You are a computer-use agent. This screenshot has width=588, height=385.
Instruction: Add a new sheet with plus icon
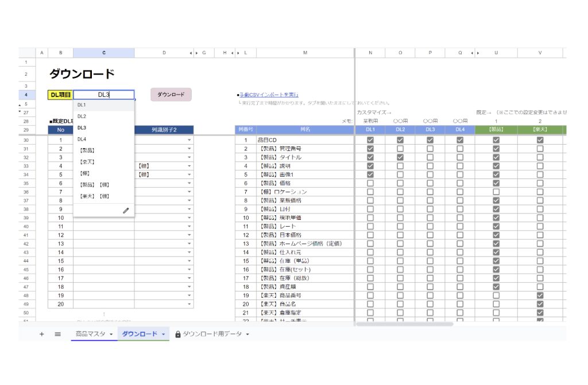(x=41, y=334)
